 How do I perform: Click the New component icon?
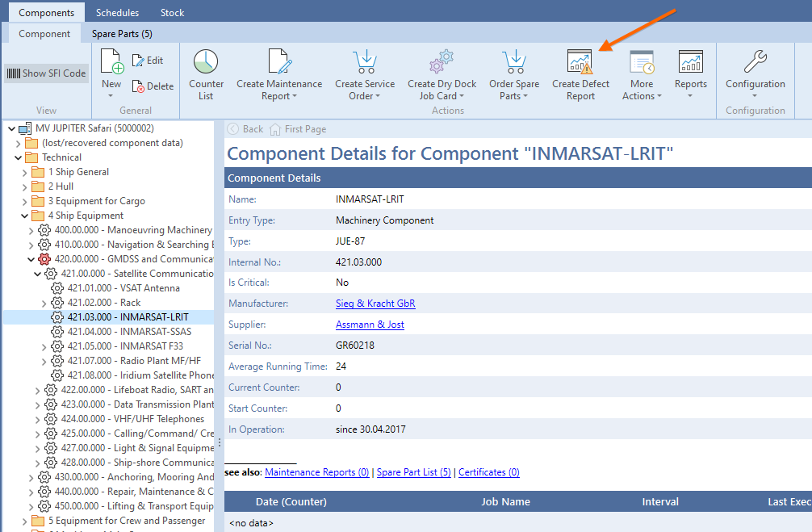coord(112,61)
